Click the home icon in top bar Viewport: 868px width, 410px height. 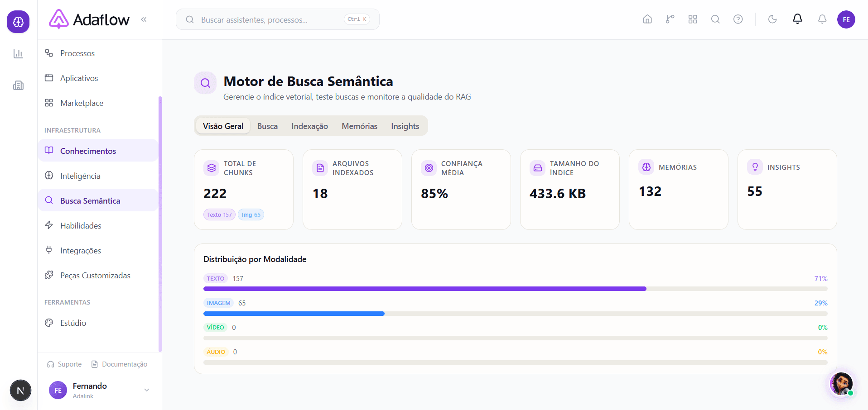(647, 19)
